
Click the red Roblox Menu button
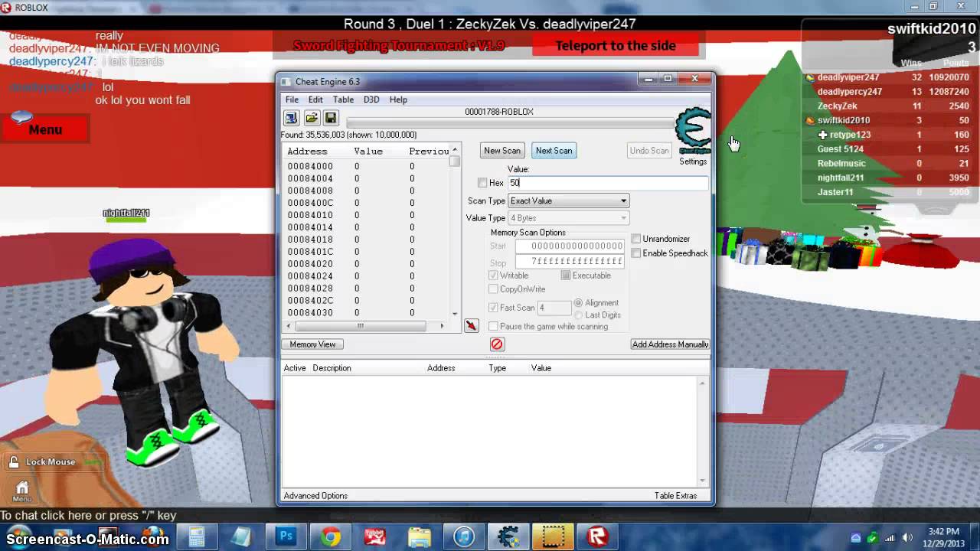point(45,129)
